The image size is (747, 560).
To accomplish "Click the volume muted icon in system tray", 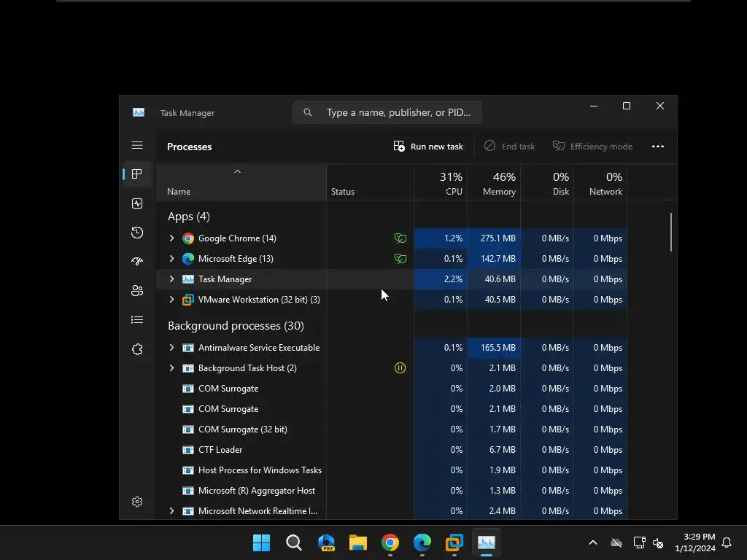I will tap(658, 542).
